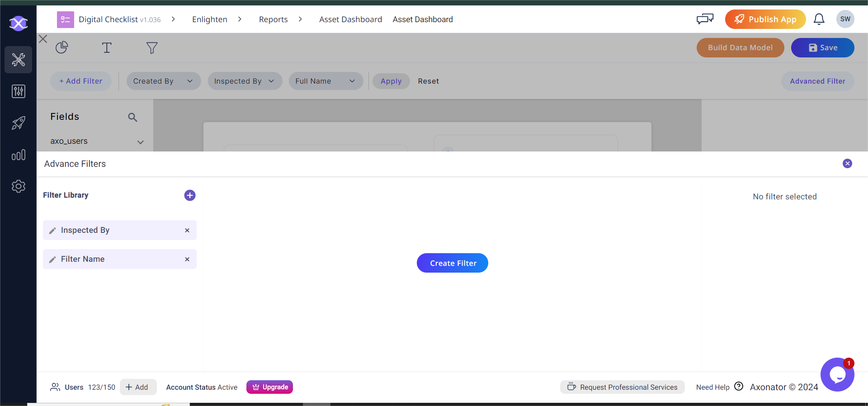
Task: Select the text tool icon
Action: 107,47
